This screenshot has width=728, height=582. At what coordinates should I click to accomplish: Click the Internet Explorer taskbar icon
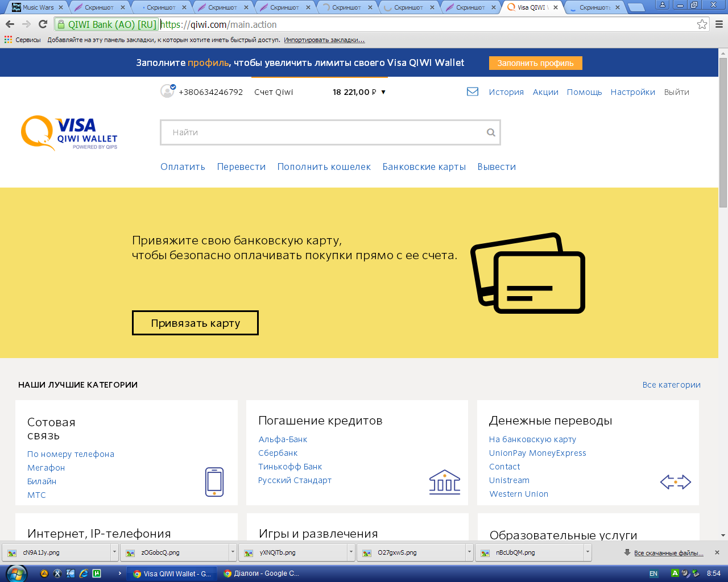click(84, 573)
